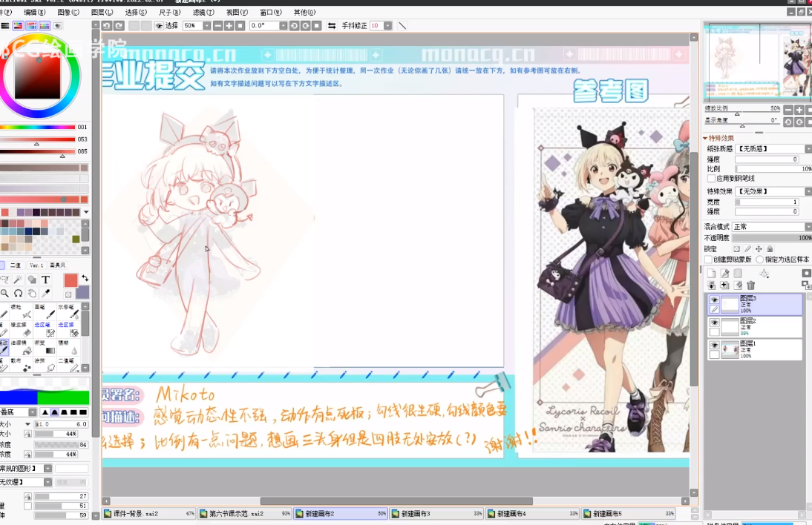Create a new linework layer with pen icon
The height and width of the screenshot is (525, 812).
(x=725, y=273)
